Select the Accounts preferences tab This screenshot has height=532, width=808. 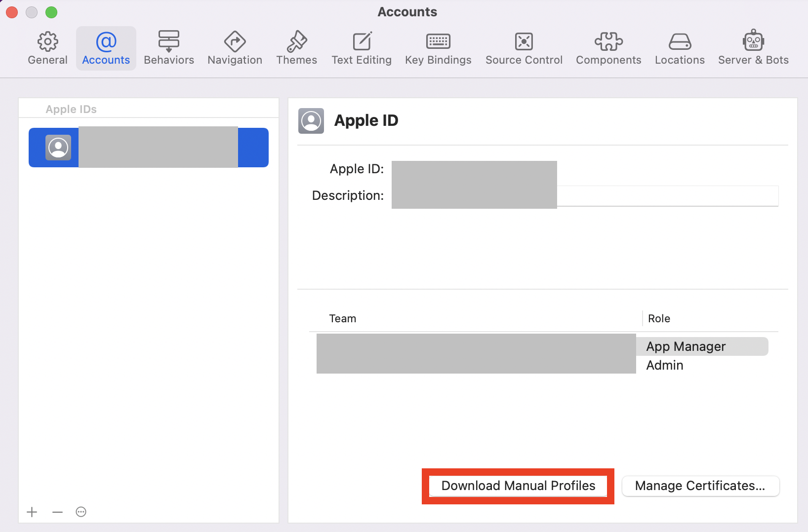pos(106,48)
